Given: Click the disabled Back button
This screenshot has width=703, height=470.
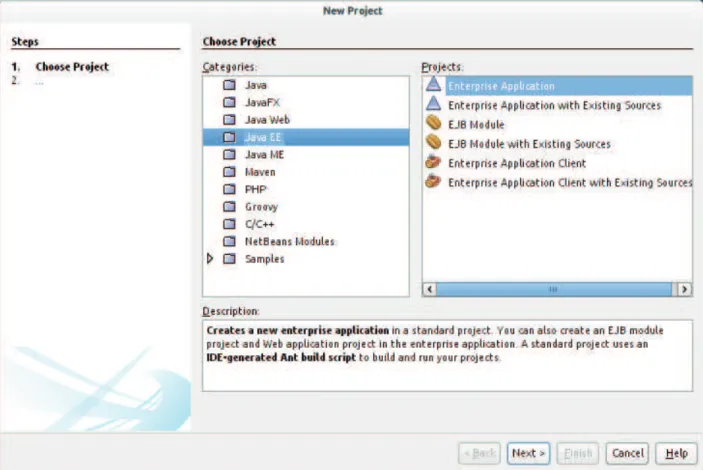Looking at the screenshot, I should (x=480, y=453).
